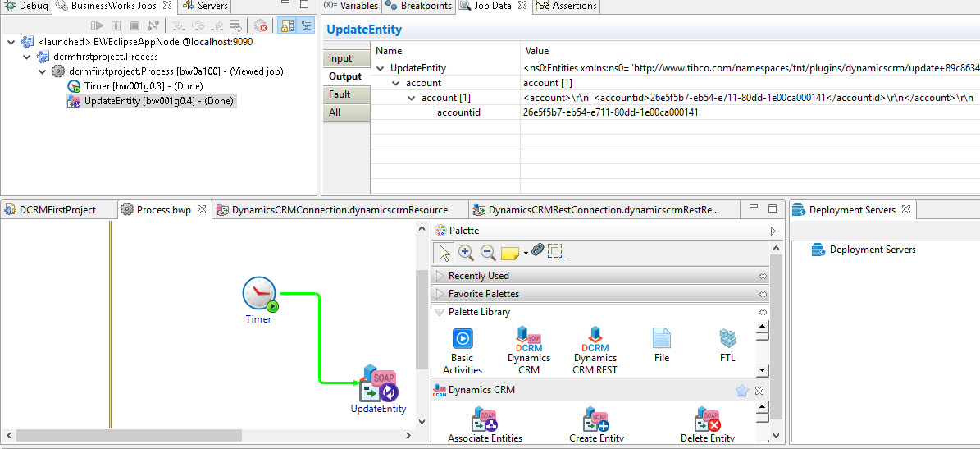Switch to the Debug tab
Viewport: 980px width, 449px height.
point(27,6)
